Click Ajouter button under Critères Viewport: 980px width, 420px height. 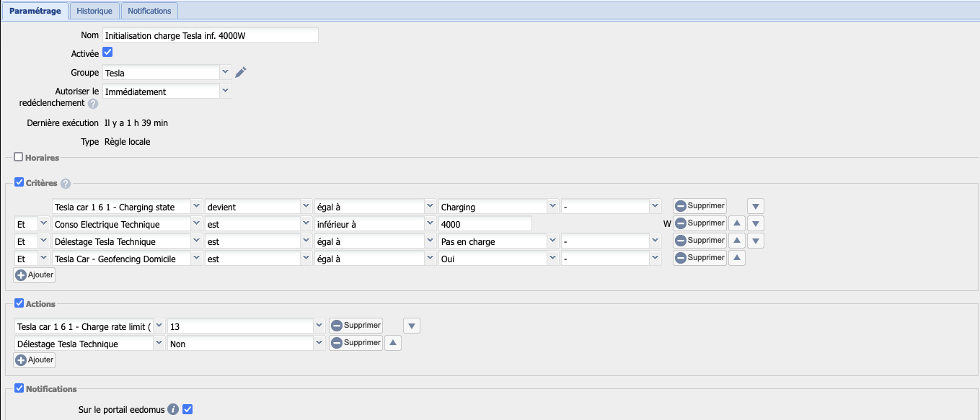(x=35, y=274)
